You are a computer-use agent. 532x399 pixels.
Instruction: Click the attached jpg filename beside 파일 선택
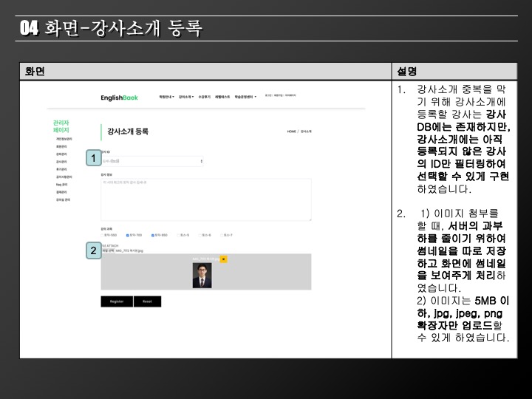point(129,250)
